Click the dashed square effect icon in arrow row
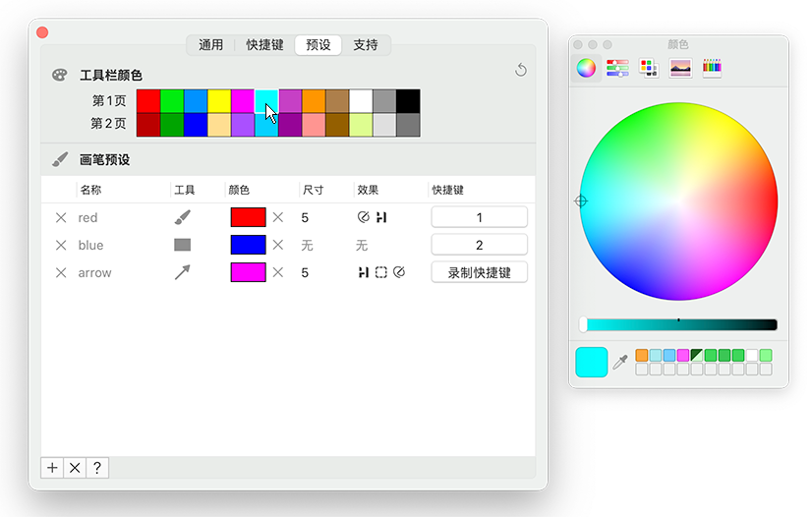Viewport: 812px width, 517px height. click(x=381, y=272)
